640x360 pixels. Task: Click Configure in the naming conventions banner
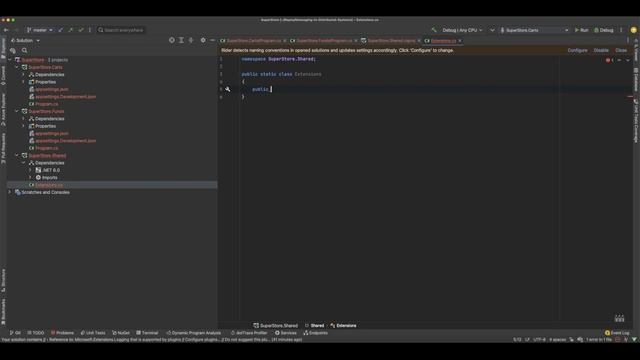(577, 51)
